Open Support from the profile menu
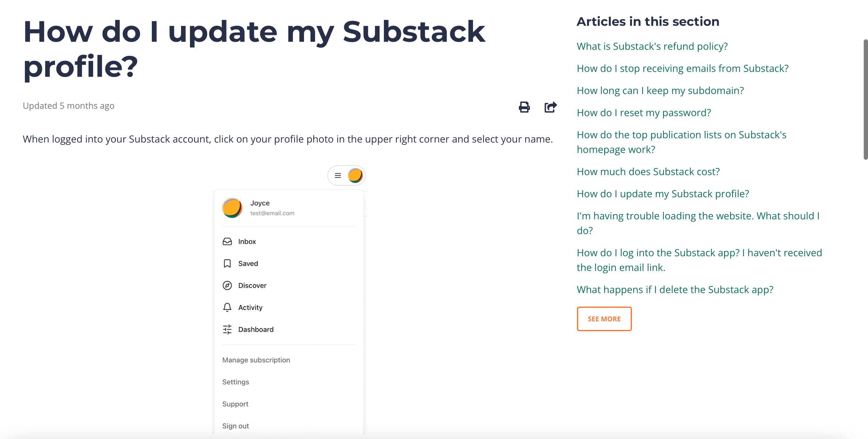868x439 pixels. coord(235,404)
